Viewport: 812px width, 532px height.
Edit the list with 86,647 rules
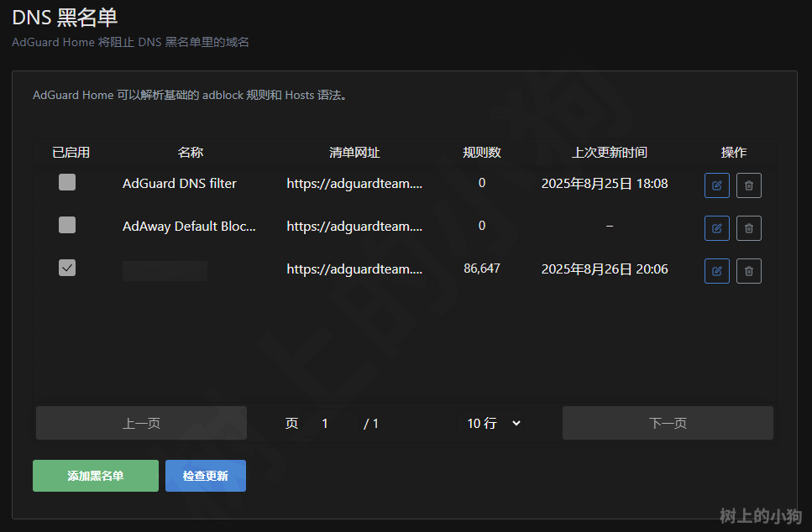coord(717,271)
